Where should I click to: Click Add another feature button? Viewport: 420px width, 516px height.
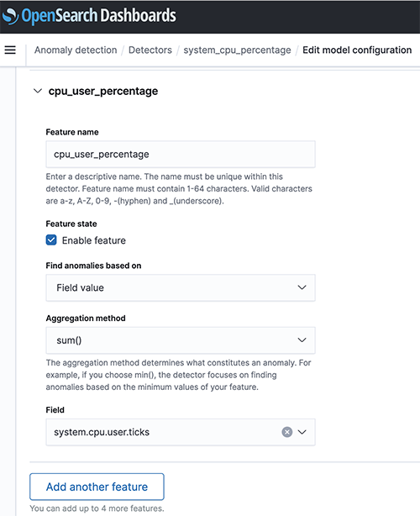97,487
